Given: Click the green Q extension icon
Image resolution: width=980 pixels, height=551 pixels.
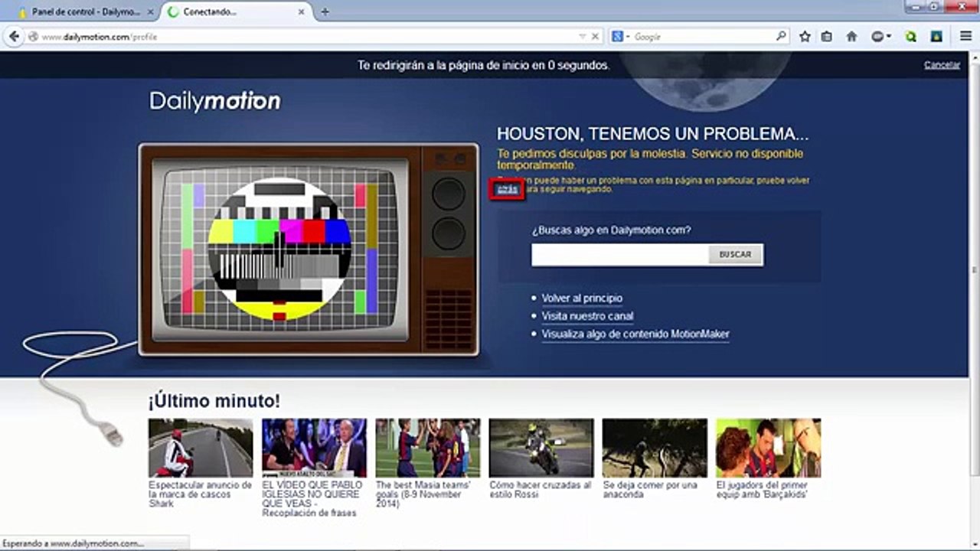Looking at the screenshot, I should [910, 36].
